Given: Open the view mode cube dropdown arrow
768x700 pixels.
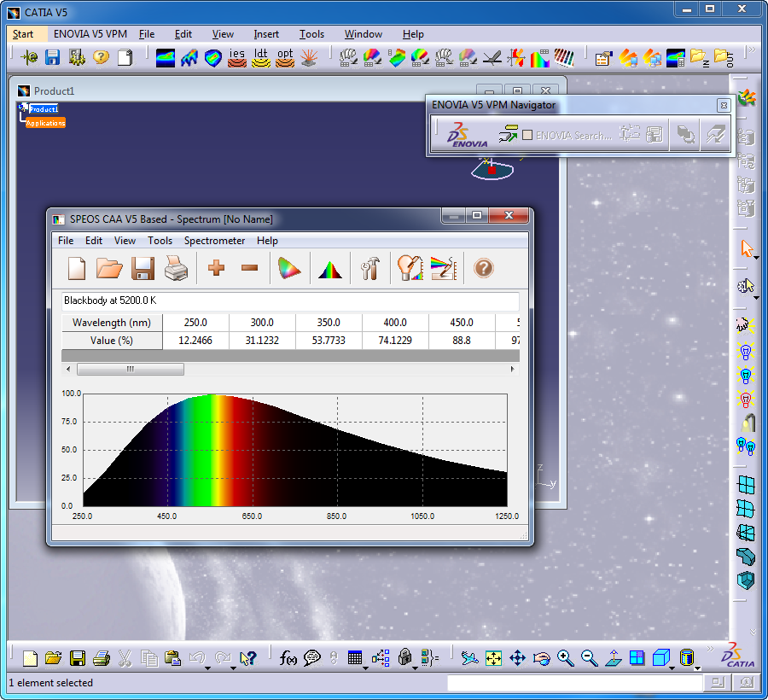Looking at the screenshot, I should pyautogui.click(x=672, y=668).
